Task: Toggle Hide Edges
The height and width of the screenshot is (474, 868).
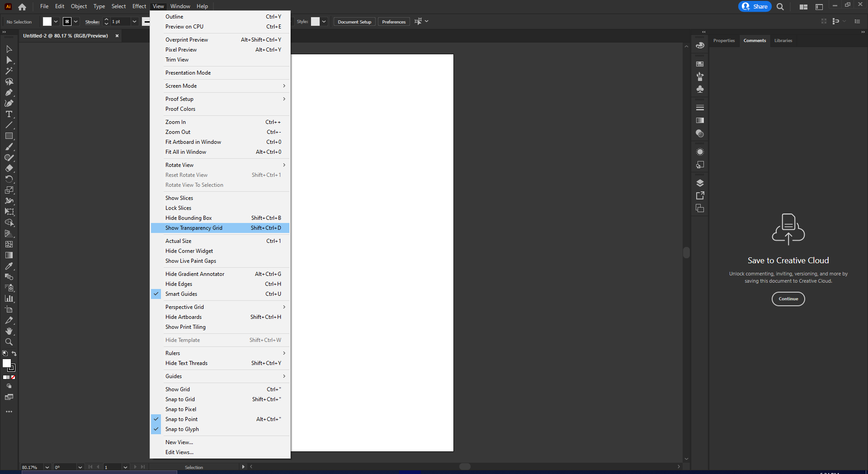Action: pyautogui.click(x=220, y=284)
